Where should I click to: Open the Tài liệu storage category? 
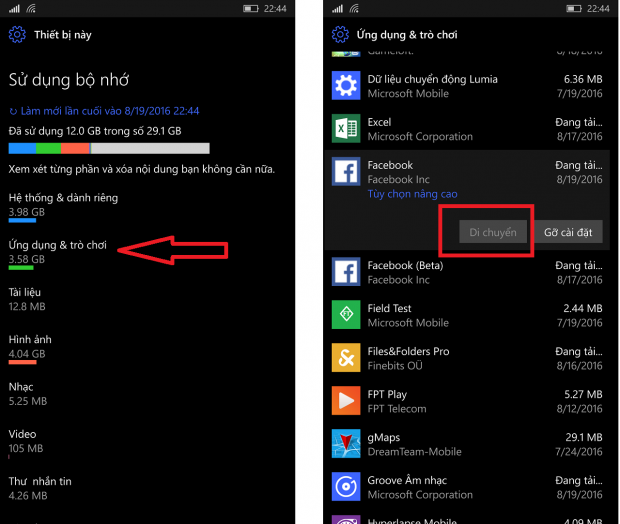pyautogui.click(x=26, y=292)
